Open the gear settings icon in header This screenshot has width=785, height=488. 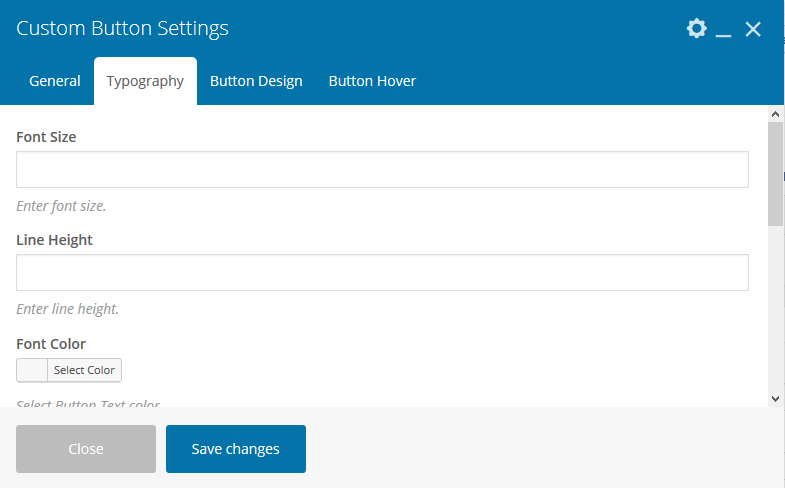(x=696, y=29)
